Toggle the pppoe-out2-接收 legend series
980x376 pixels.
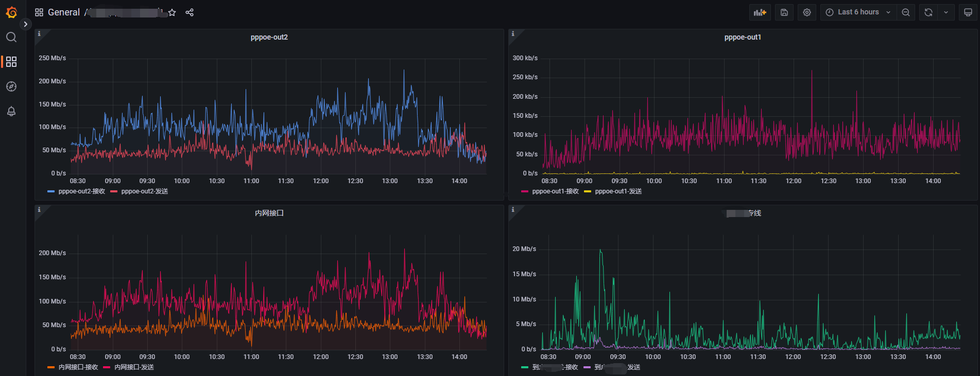coord(82,191)
